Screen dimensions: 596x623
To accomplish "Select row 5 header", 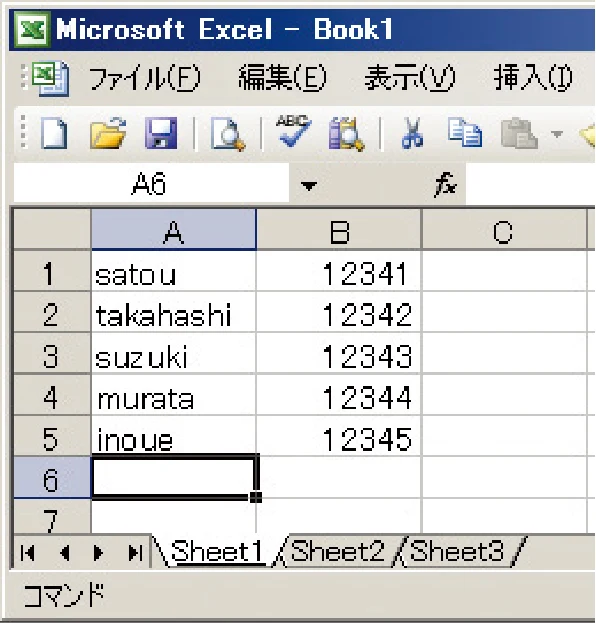I will point(52,437).
